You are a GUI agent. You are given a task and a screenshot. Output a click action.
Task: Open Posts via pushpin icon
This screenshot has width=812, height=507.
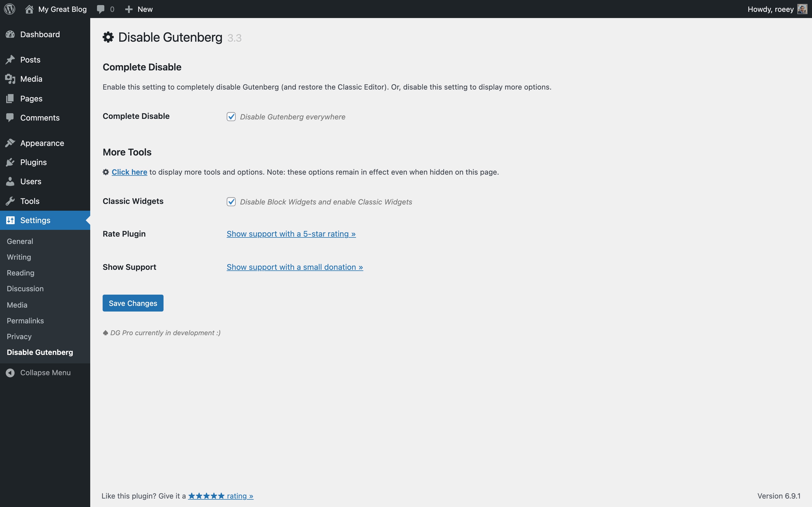tap(10, 60)
